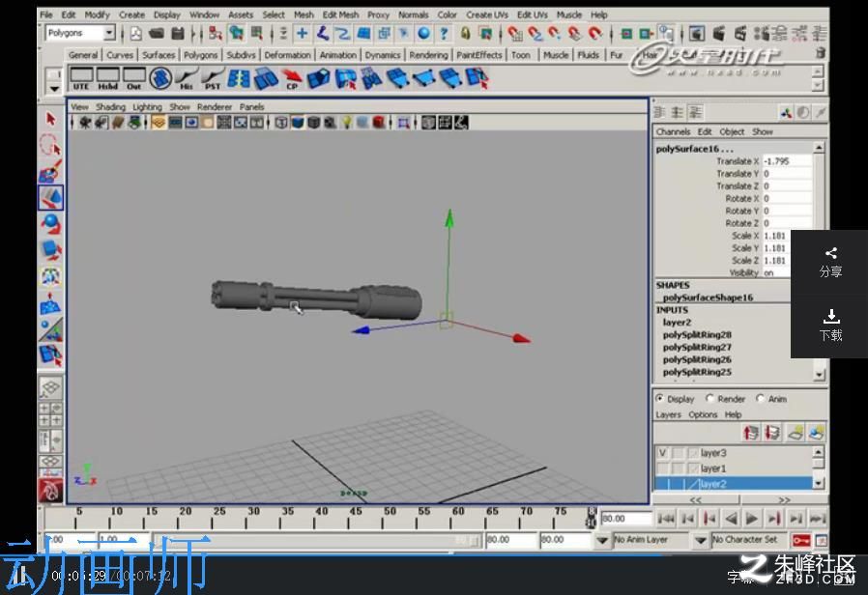
Task: Switch to the Deformation shelf tab
Action: (x=287, y=55)
